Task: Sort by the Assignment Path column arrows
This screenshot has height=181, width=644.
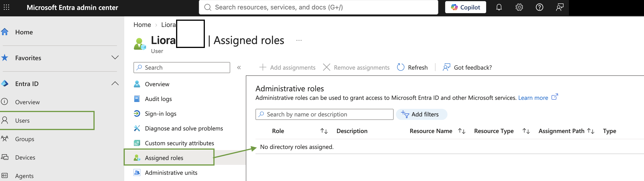Action: (591, 131)
